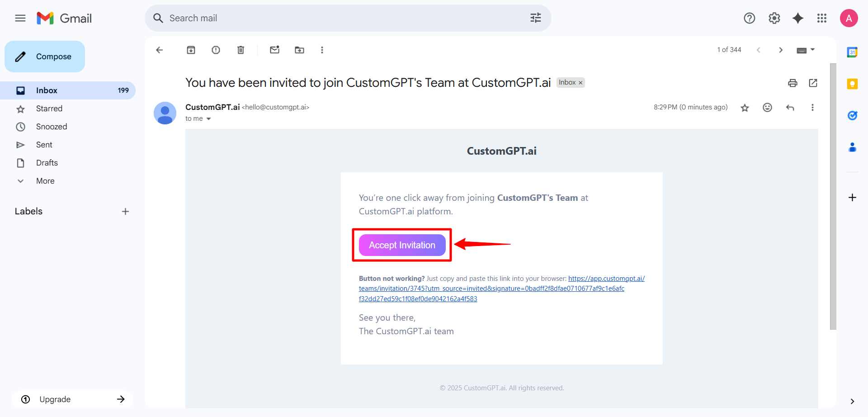Click the email subject line
Screen dimensions: 868x417
click(368, 83)
